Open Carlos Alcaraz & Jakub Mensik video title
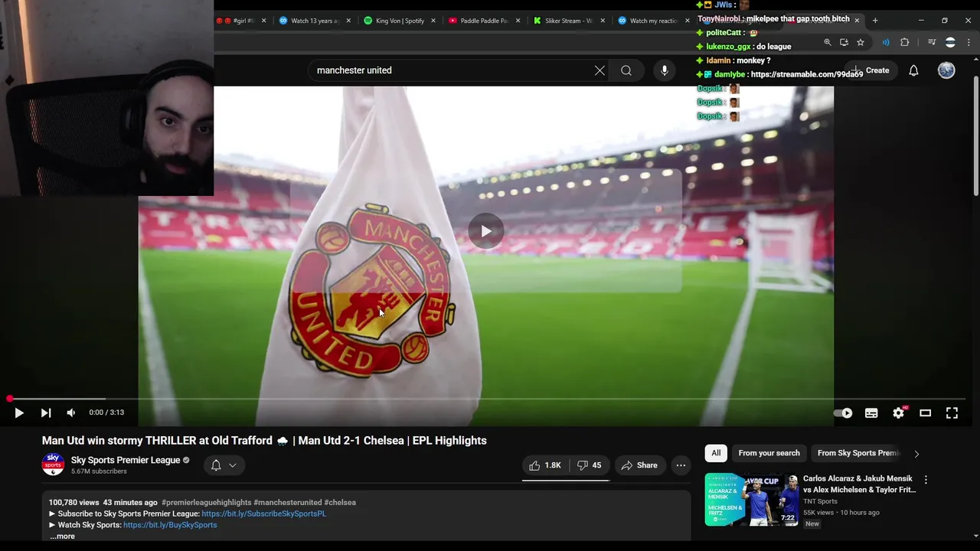The height and width of the screenshot is (551, 980). click(859, 484)
